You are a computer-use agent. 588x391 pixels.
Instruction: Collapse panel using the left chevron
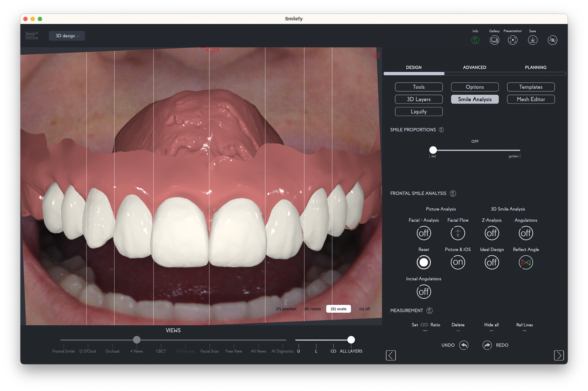(391, 355)
